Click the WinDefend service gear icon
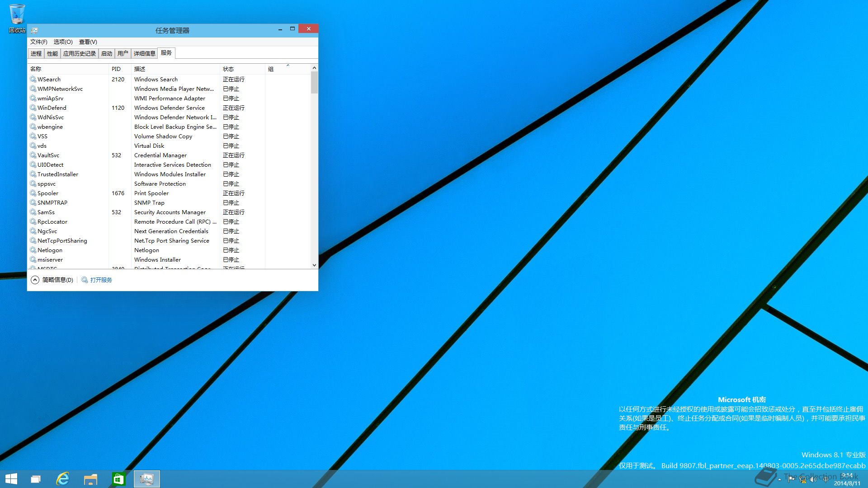 [33, 108]
